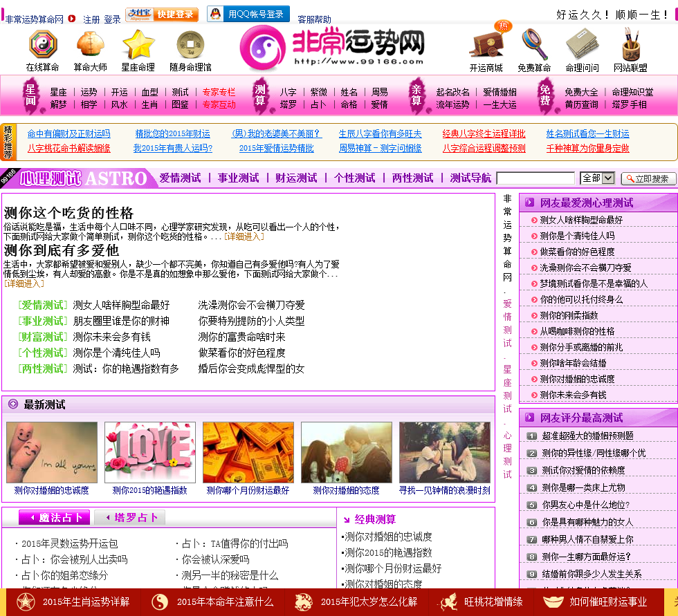Open 占卜:你会被别人出卖吗
Screen dimensions: 678x616
(x=75, y=559)
